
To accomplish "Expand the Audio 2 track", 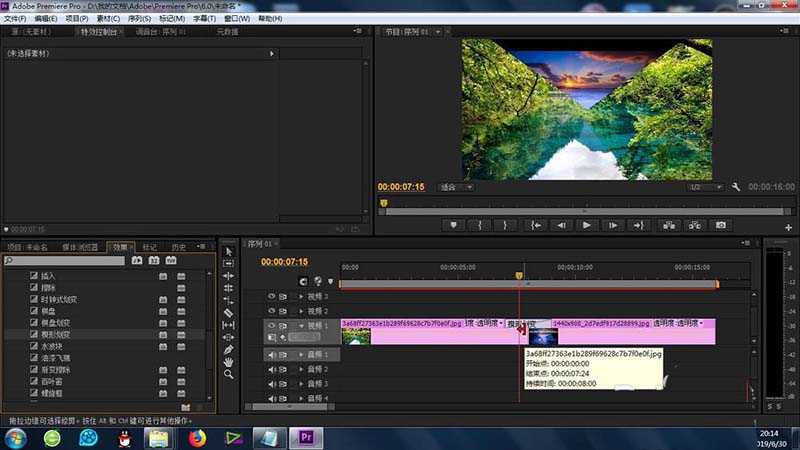I will click(301, 369).
